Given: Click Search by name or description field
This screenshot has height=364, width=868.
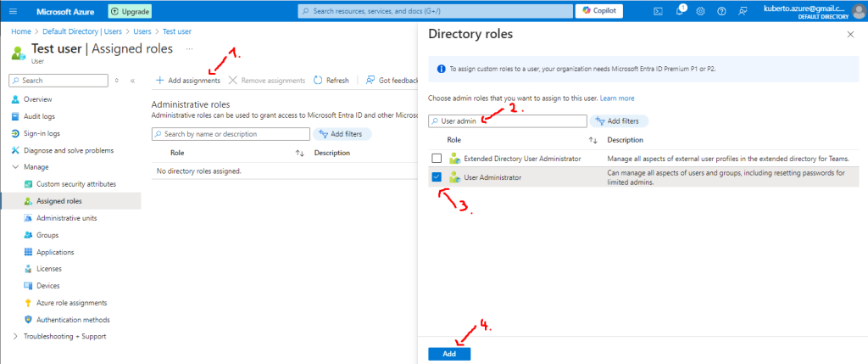Looking at the screenshot, I should point(231,134).
